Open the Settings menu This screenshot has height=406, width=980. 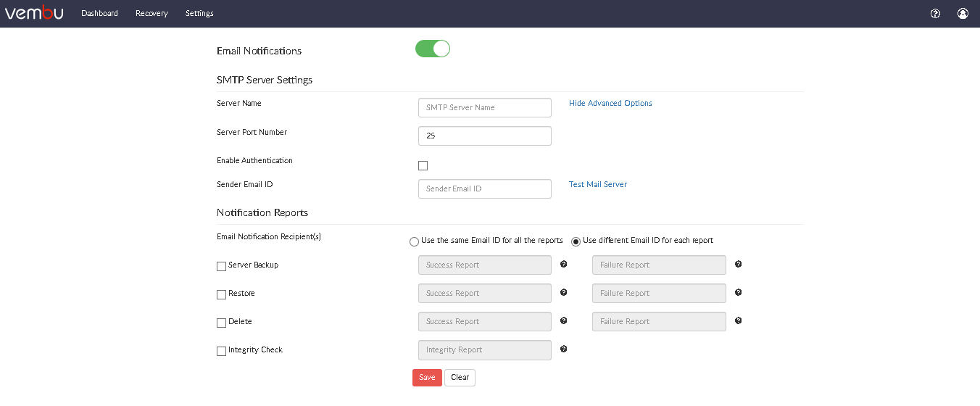click(199, 13)
